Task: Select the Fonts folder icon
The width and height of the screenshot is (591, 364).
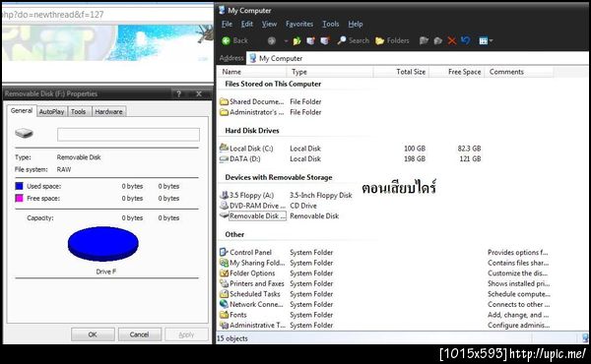Action: point(224,314)
